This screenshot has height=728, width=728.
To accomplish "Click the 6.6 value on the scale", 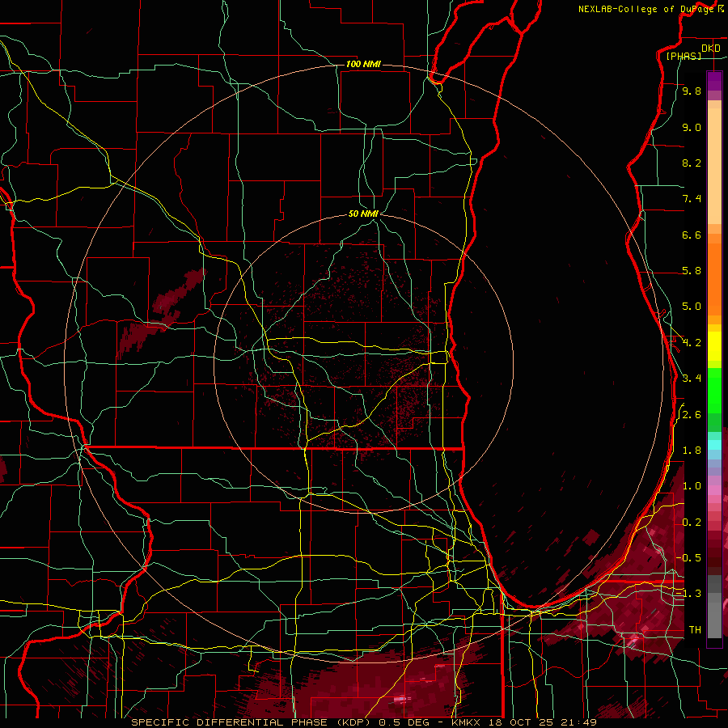I will coord(692,235).
